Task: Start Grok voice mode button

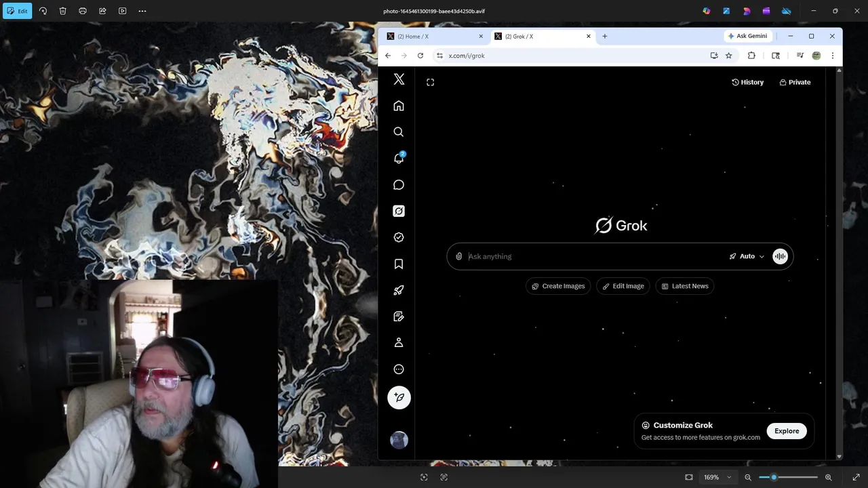Action: [780, 256]
